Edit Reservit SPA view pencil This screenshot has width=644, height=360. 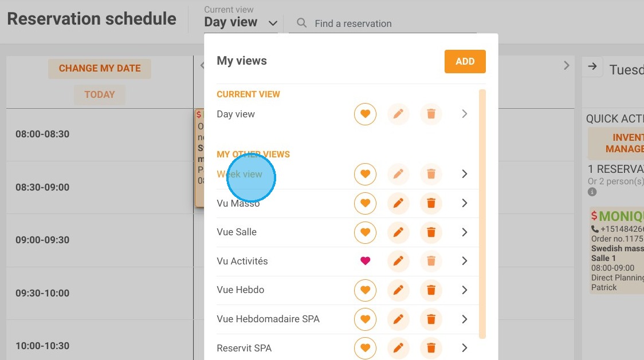(x=398, y=348)
